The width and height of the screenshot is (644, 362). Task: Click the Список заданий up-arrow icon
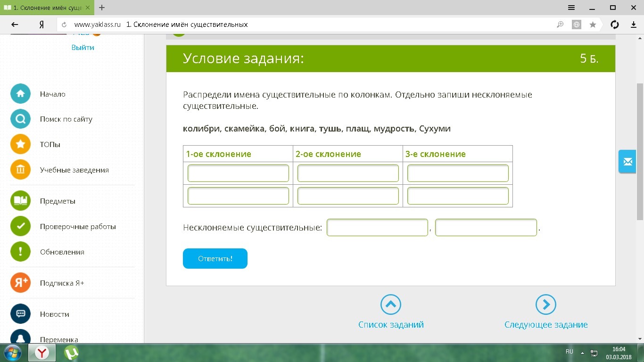point(391,305)
